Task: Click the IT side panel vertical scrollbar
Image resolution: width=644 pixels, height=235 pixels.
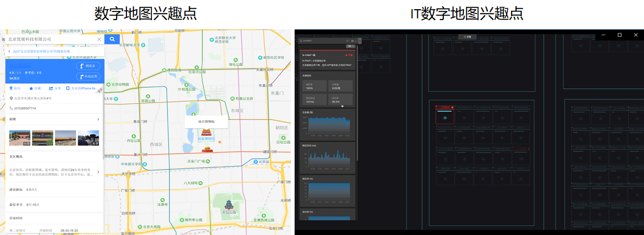Action: pos(358,102)
